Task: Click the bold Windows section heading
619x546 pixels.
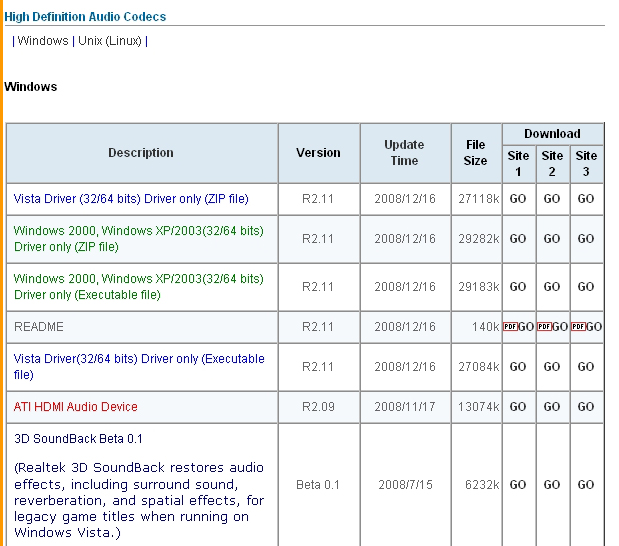Action: point(30,86)
